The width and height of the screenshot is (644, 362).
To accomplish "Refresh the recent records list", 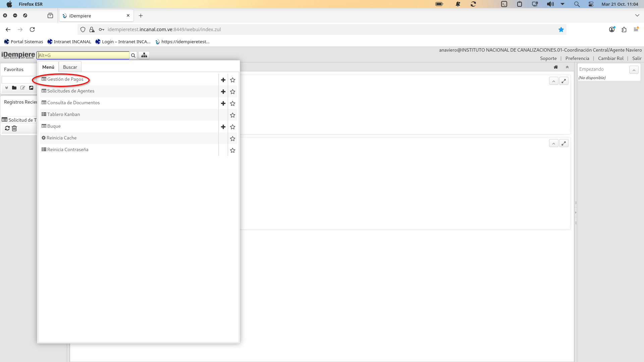I will [x=7, y=128].
